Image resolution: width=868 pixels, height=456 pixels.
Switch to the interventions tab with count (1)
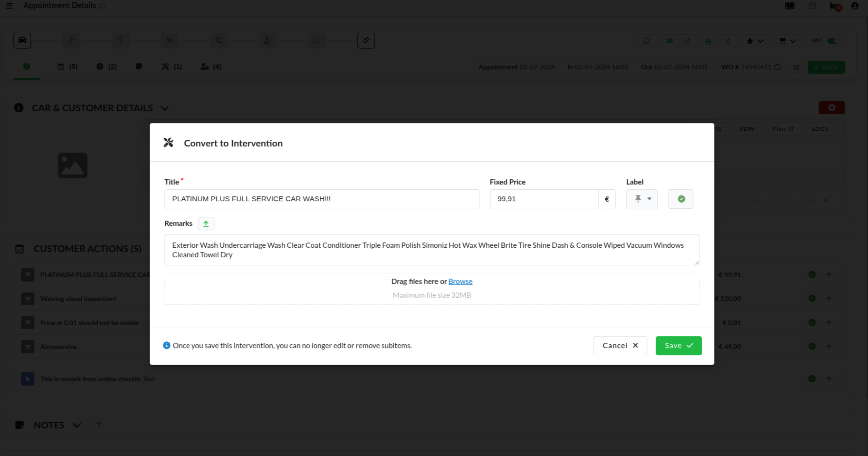(172, 67)
